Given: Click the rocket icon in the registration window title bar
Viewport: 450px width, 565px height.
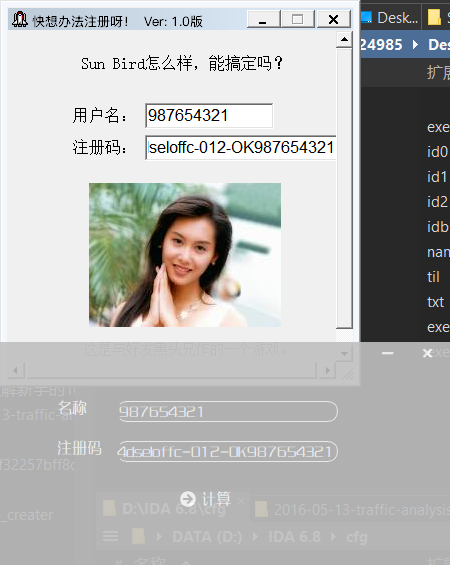Looking at the screenshot, I should pyautogui.click(x=19, y=19).
